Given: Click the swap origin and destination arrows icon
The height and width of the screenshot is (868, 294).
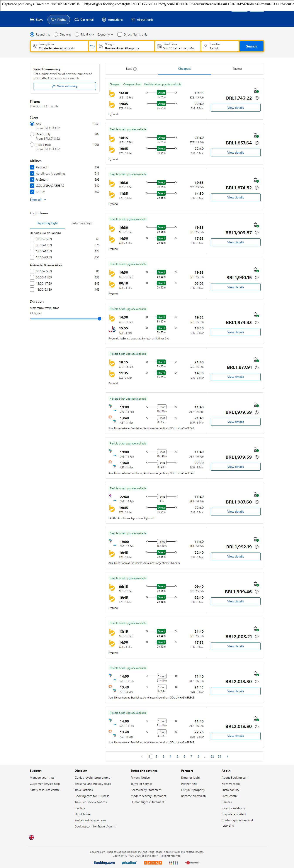Looking at the screenshot, I should pyautogui.click(x=92, y=46).
